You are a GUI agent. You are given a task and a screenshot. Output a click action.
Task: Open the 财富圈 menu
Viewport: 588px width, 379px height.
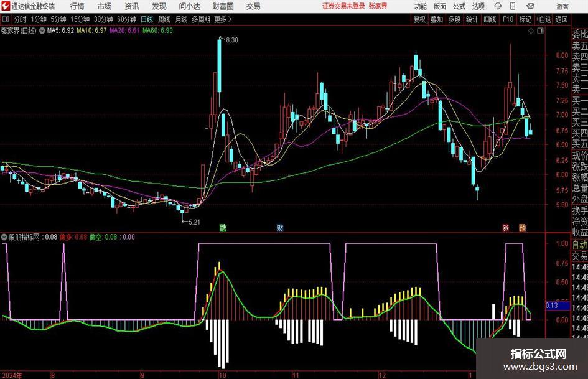223,6
